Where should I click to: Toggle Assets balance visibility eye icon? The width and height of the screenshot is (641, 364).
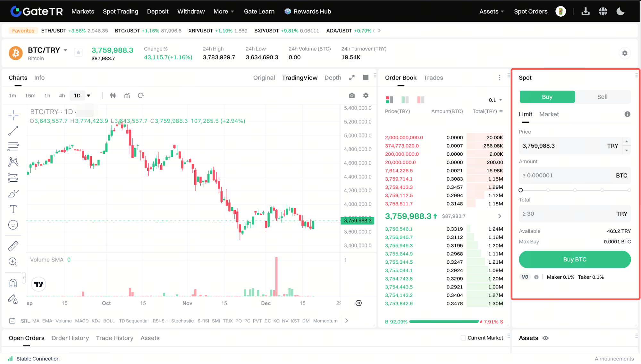pos(545,338)
